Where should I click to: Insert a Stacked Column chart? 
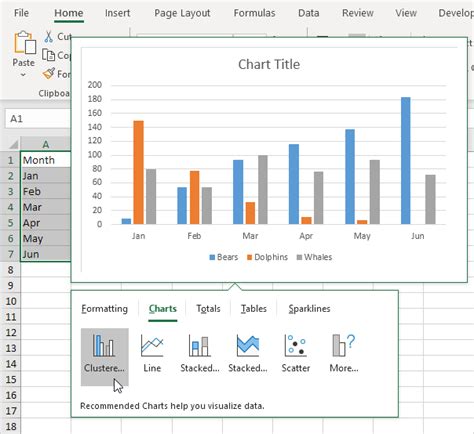(200, 354)
